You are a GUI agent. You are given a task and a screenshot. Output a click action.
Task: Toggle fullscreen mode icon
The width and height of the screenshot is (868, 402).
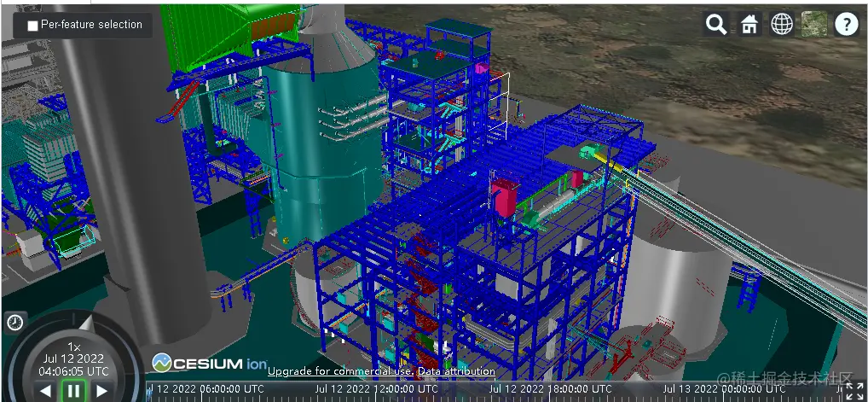tap(855, 391)
